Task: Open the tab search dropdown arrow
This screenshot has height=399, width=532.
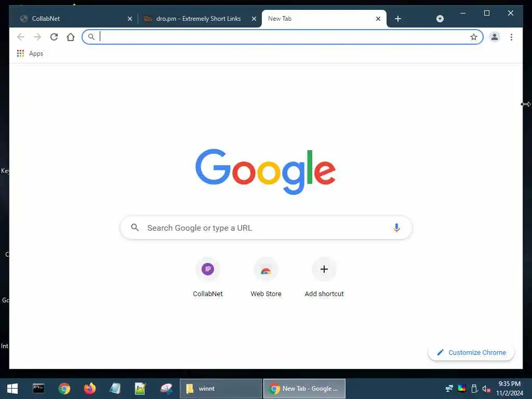Action: pos(440,19)
